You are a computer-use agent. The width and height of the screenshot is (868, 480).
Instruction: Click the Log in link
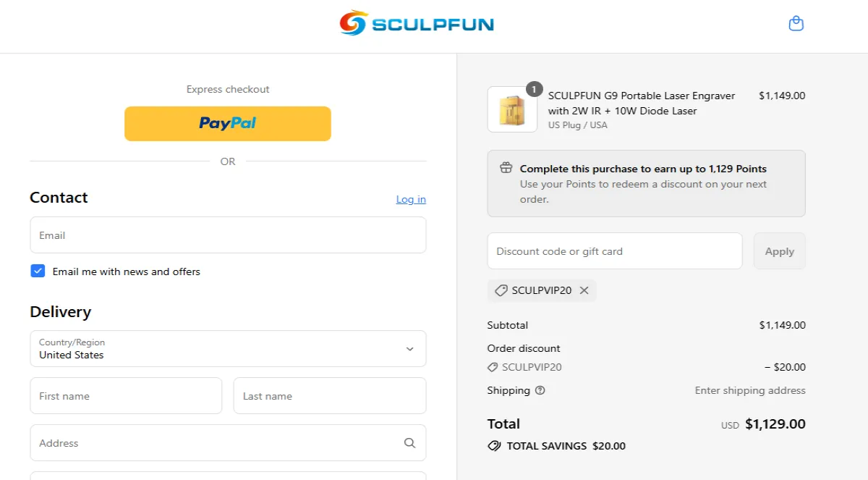click(411, 199)
